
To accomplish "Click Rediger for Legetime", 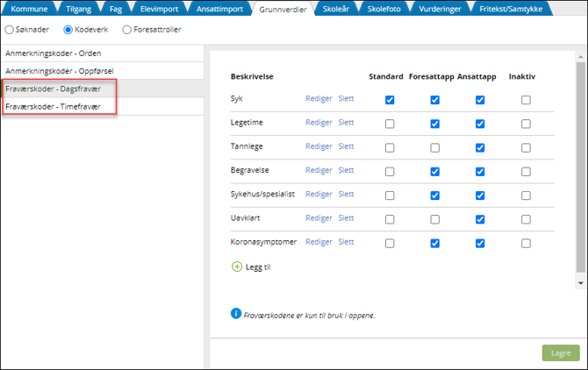I will [319, 123].
